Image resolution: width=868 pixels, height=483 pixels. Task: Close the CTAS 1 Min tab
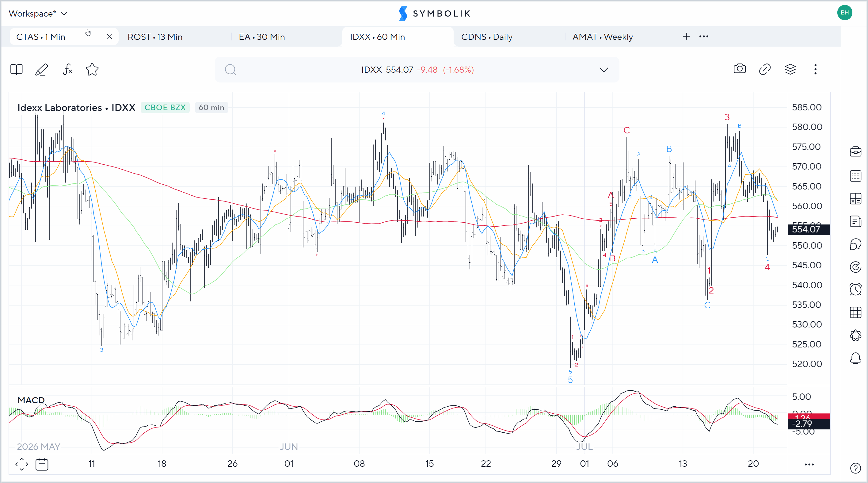coord(109,37)
